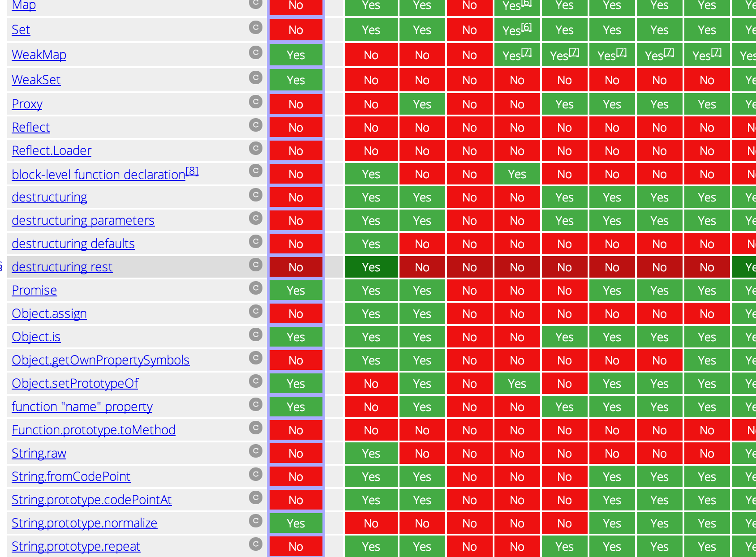Follow footnote 6 in the Set row
This screenshot has width=756, height=557.
coord(527,27)
